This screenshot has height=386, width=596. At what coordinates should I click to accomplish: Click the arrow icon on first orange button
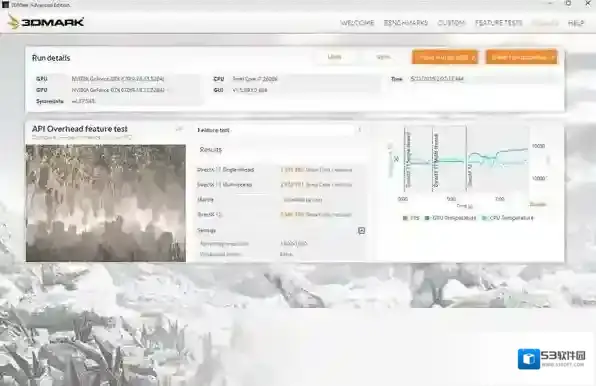click(x=474, y=58)
